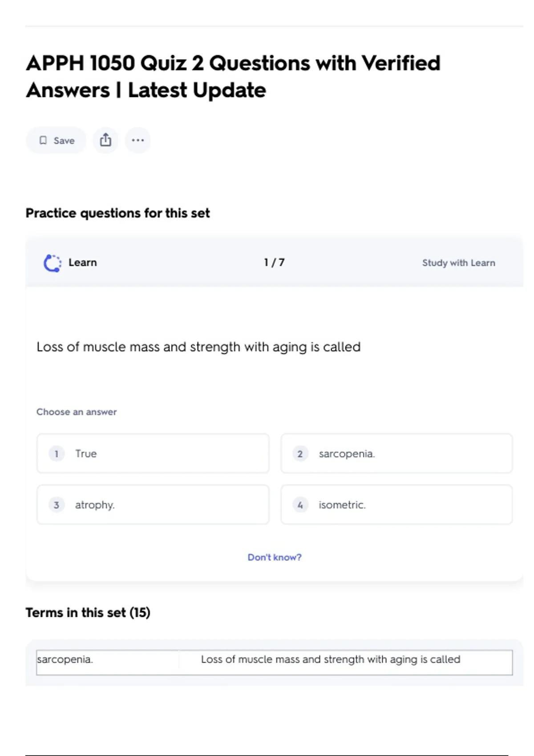Select the "isometric." answer option
The image size is (534, 756).
point(396,505)
